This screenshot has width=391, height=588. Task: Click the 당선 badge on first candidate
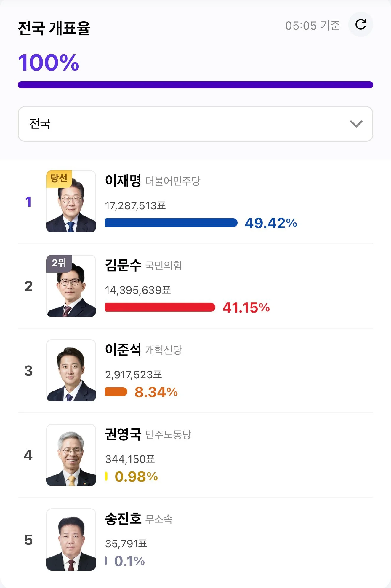(59, 179)
